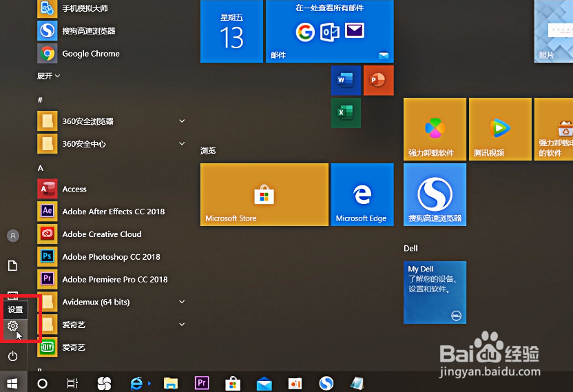
Task: Open Cortana search circle on taskbar
Action: point(43,383)
